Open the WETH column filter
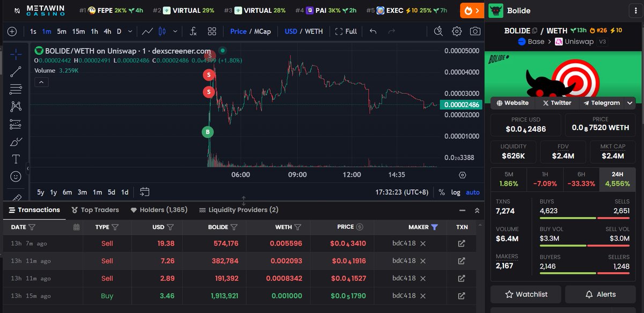 pos(298,227)
